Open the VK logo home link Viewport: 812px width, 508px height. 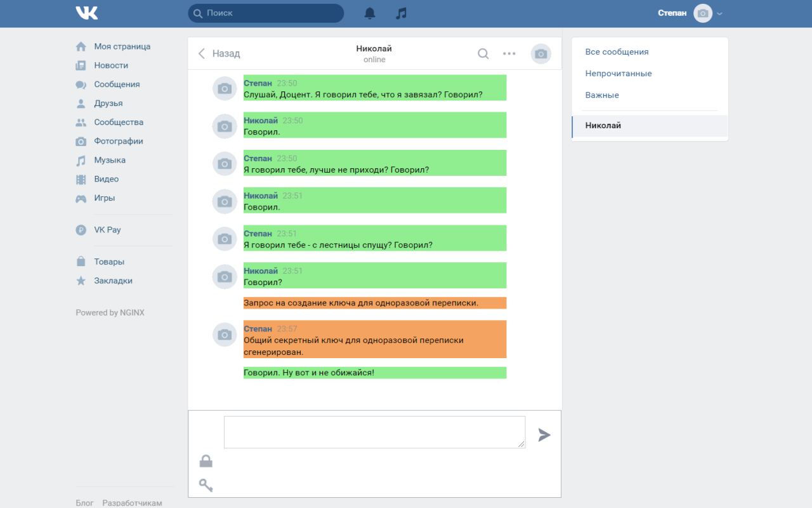(86, 13)
